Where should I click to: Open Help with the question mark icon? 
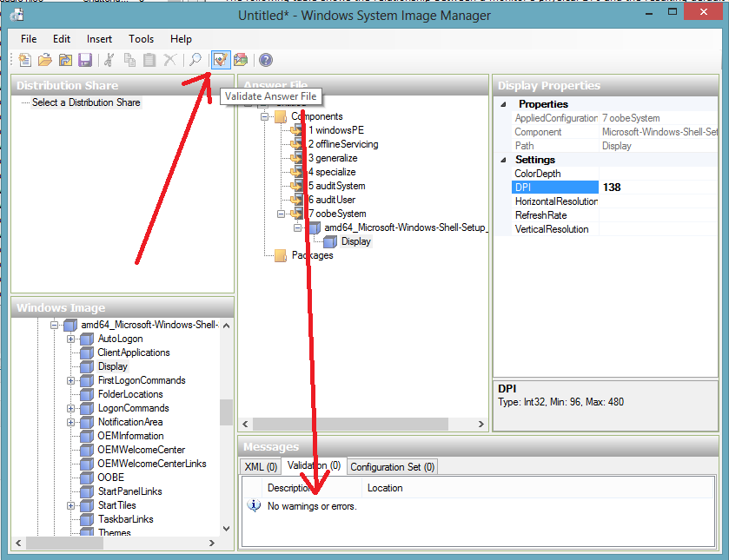pyautogui.click(x=266, y=60)
